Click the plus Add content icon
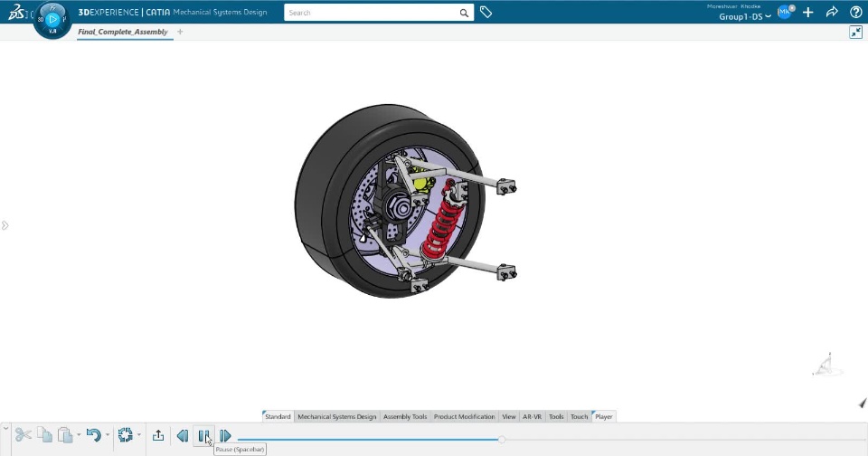The height and width of the screenshot is (456, 868). pyautogui.click(x=808, y=12)
